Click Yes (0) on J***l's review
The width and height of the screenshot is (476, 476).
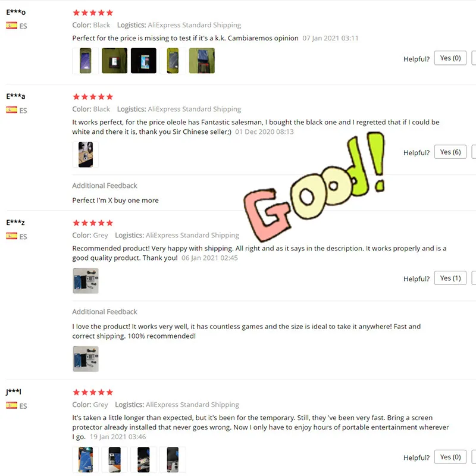[450, 457]
